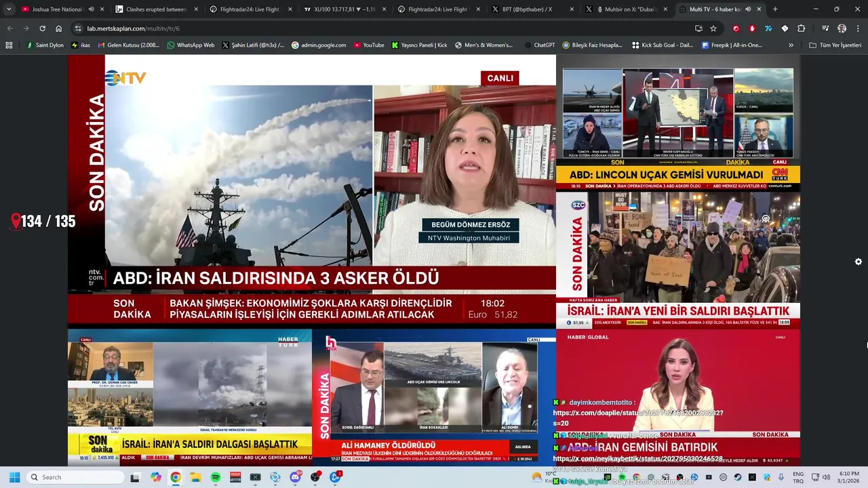Click the install app icon in address bar
The height and width of the screenshot is (488, 868).
[x=698, y=28]
